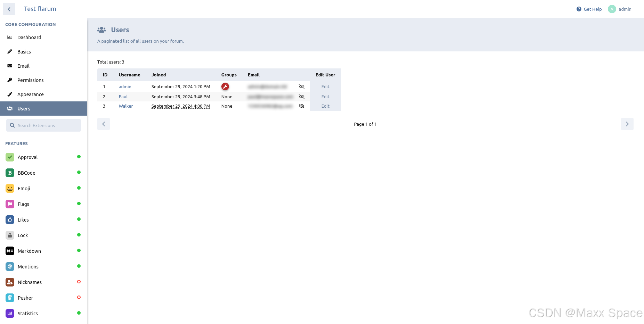This screenshot has width=644, height=324.
Task: Go to Basics settings
Action: 43,52
